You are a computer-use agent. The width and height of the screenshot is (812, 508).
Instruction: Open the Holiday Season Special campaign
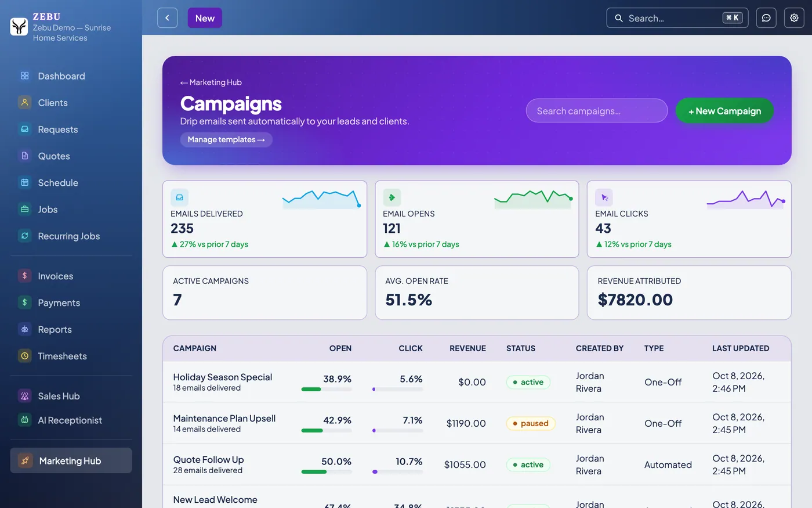point(223,377)
